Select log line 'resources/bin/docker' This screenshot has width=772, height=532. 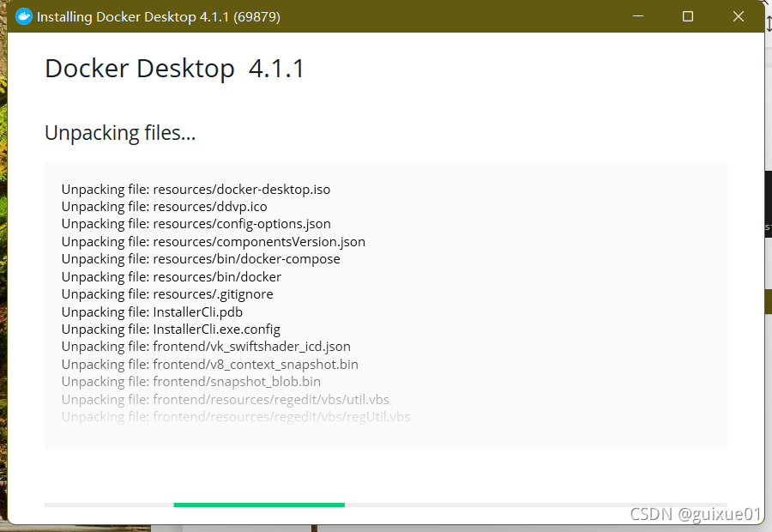tap(172, 277)
